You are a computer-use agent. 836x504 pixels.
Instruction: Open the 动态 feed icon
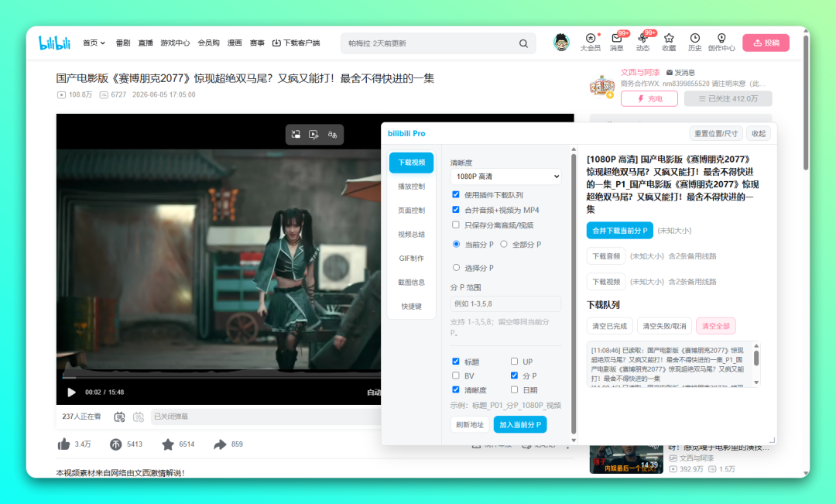pyautogui.click(x=642, y=38)
